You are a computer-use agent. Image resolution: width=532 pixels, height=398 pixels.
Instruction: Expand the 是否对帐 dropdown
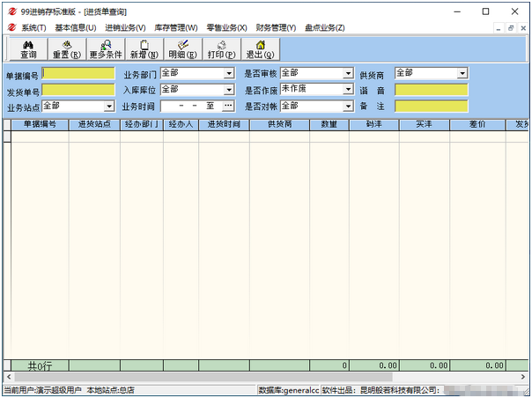348,107
